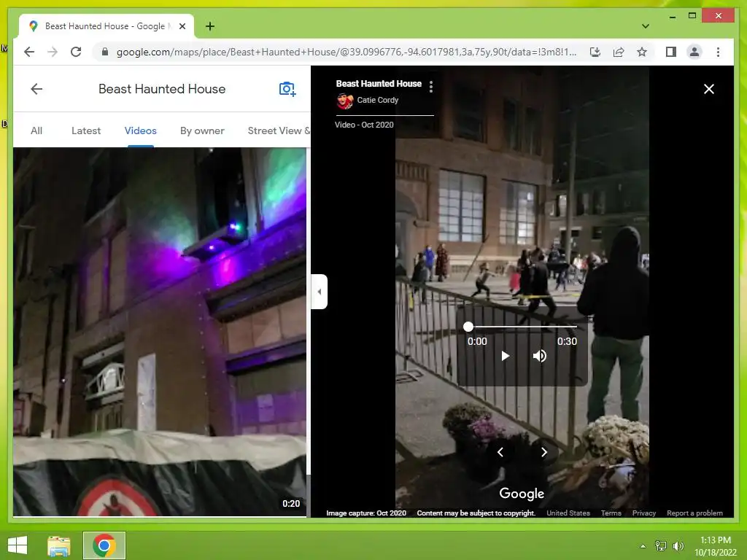This screenshot has width=747, height=560.
Task: Click the browser back button
Action: pyautogui.click(x=29, y=52)
